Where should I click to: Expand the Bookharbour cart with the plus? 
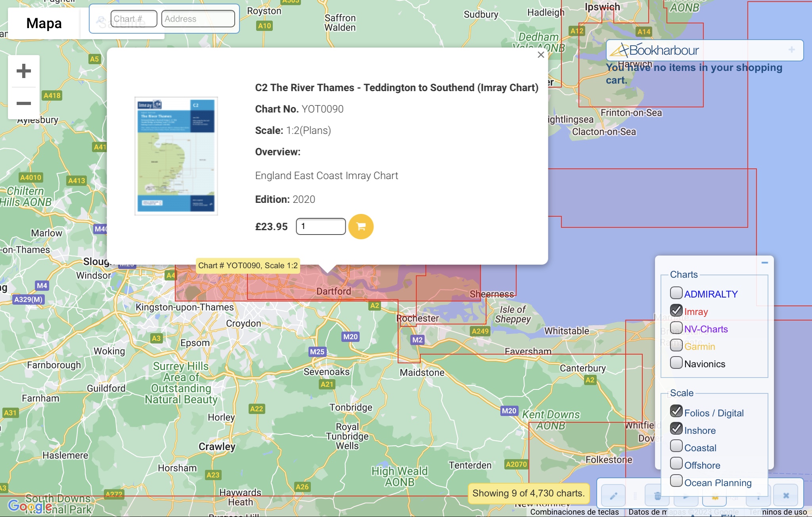point(791,50)
